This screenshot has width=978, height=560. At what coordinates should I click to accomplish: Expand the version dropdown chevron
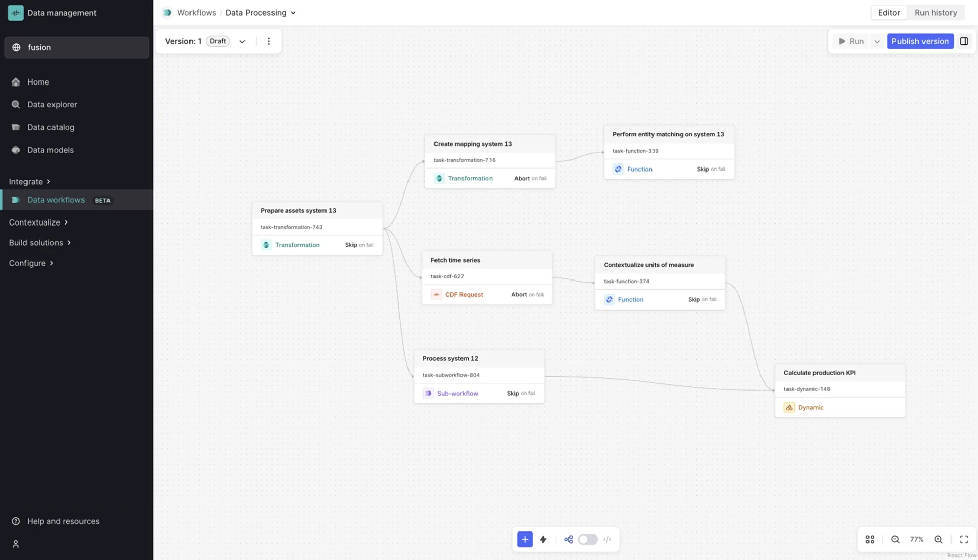[242, 41]
